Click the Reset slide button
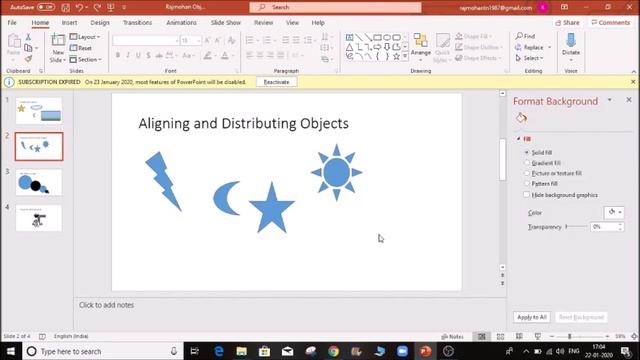 81,48
